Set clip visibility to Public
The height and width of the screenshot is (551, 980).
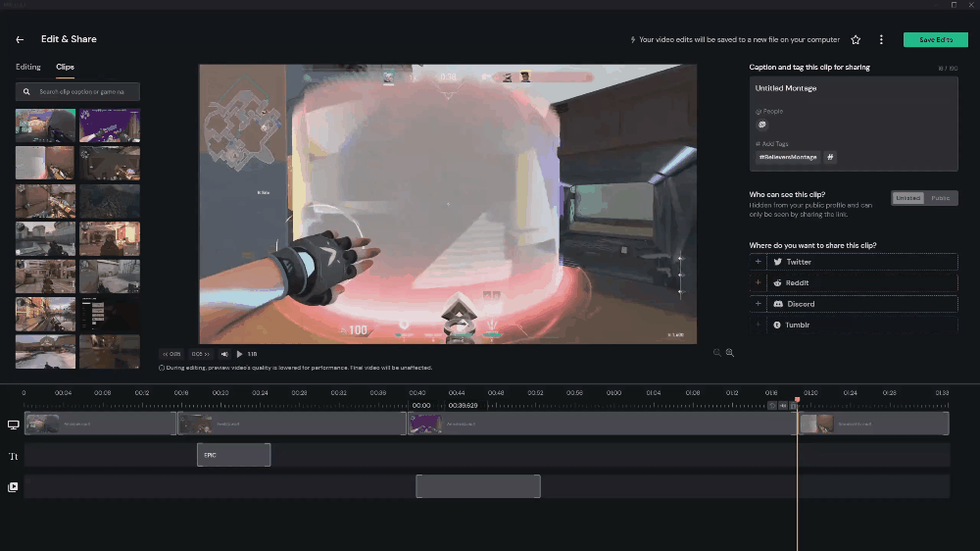tap(941, 198)
